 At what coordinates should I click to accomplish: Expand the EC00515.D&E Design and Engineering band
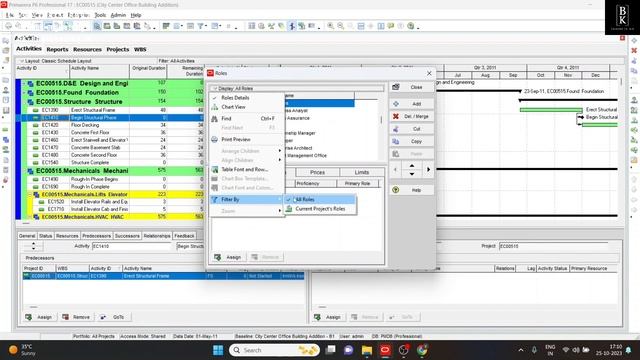[x=24, y=84]
